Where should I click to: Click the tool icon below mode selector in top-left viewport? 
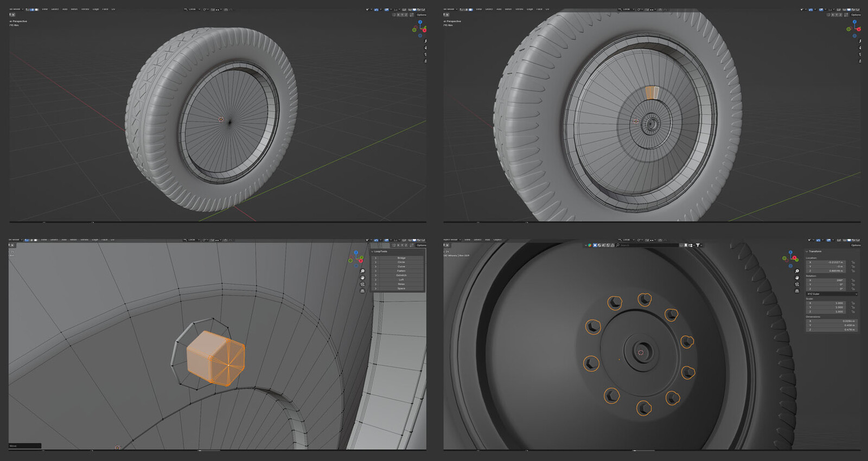[13, 15]
